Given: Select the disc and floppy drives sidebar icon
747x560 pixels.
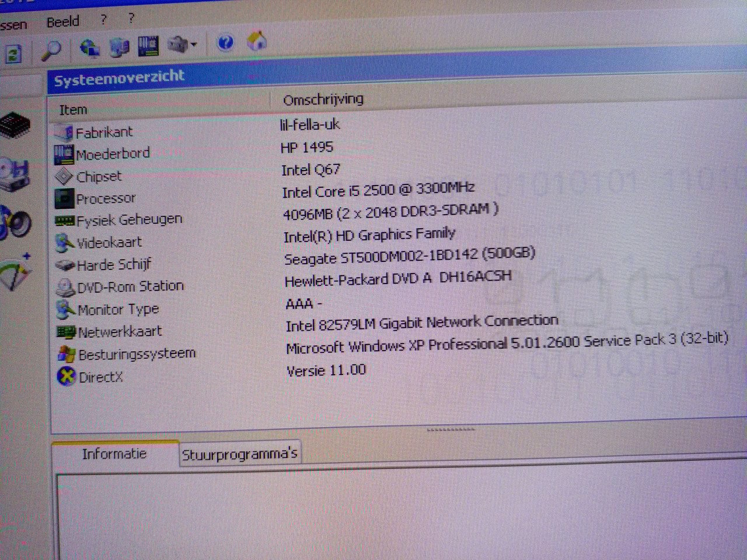Looking at the screenshot, I should (14, 174).
